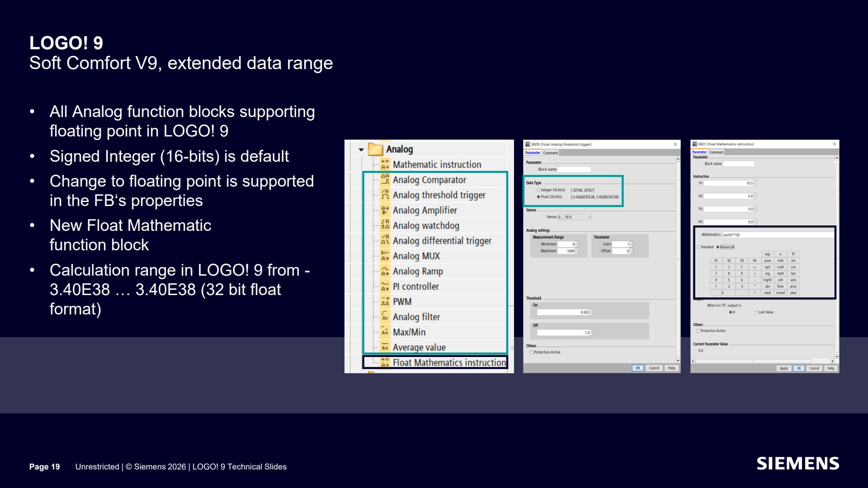Choose the Advanced calculator mode radio

click(x=718, y=247)
